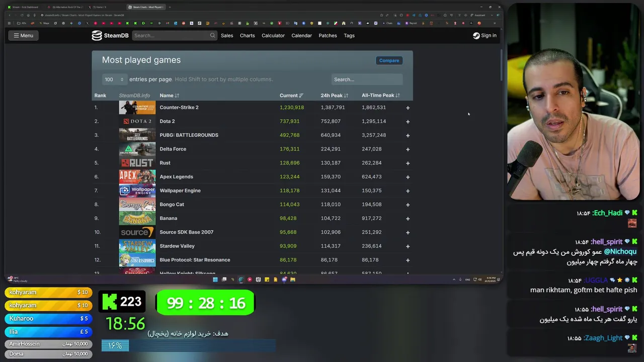Image resolution: width=644 pixels, height=362 pixels.
Task: Open the hamburger Menu button
Action: click(x=23, y=35)
